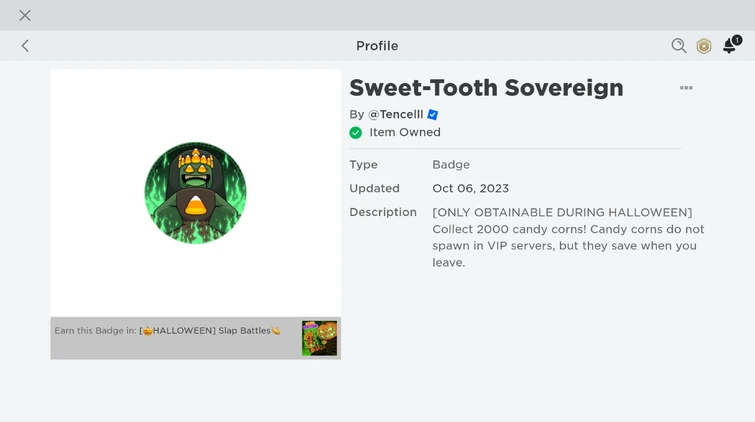Open the search magnifier icon
Viewport: 755px width, 422px height.
point(679,46)
